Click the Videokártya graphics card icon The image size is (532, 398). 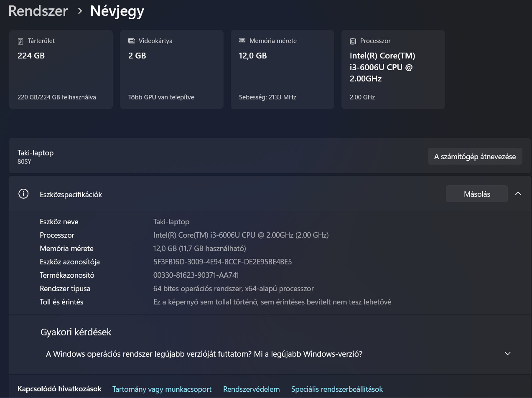[132, 41]
